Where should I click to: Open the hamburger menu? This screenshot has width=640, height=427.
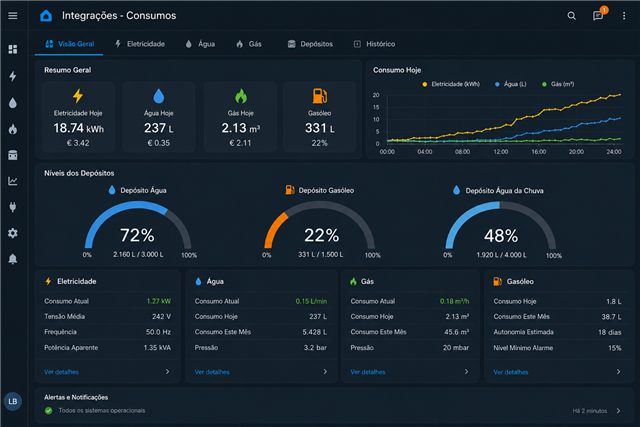click(x=13, y=16)
